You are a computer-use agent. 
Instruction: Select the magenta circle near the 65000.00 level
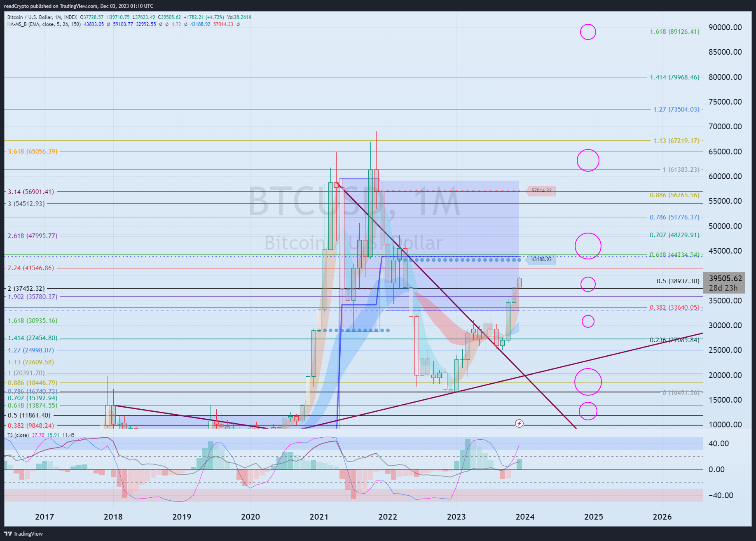pyautogui.click(x=588, y=160)
